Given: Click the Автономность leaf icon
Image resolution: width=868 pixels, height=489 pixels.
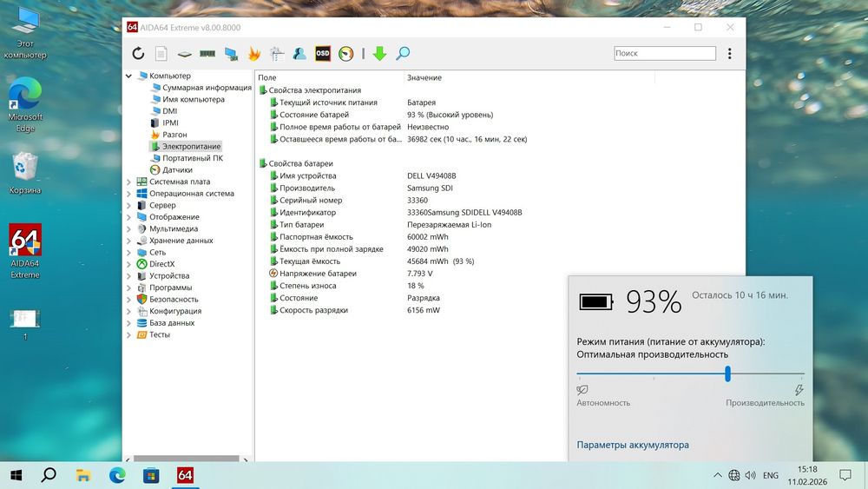Looking at the screenshot, I should pos(582,390).
